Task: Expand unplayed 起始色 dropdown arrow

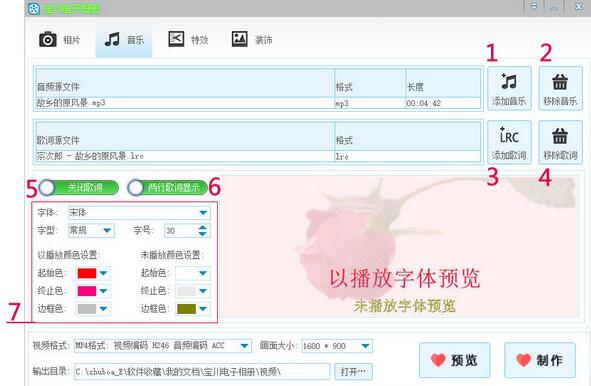Action: tap(203, 273)
